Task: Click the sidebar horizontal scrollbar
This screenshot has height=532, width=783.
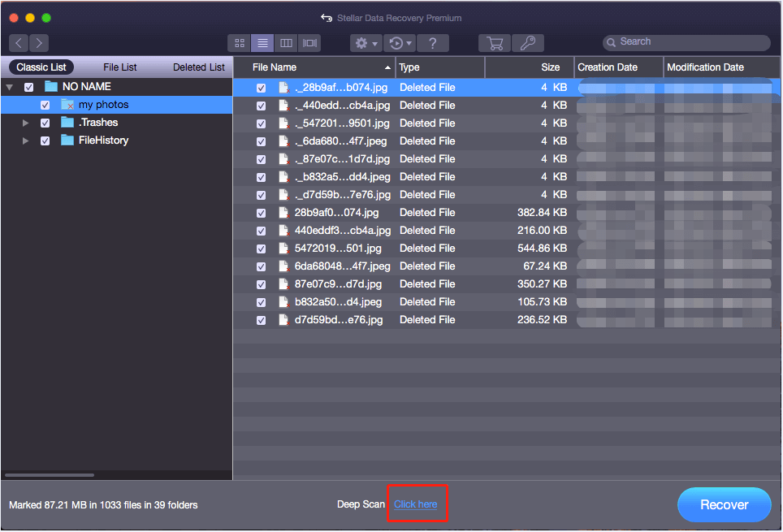Action: coord(49,475)
